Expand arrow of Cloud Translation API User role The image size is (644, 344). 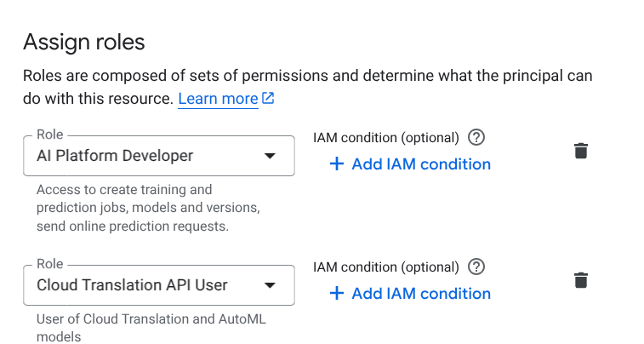[270, 285]
